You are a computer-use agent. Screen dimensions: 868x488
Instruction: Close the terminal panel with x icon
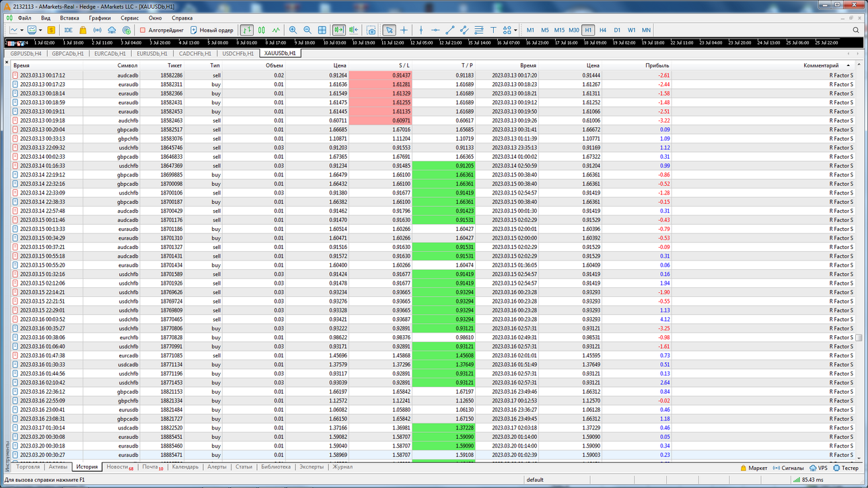(7, 63)
